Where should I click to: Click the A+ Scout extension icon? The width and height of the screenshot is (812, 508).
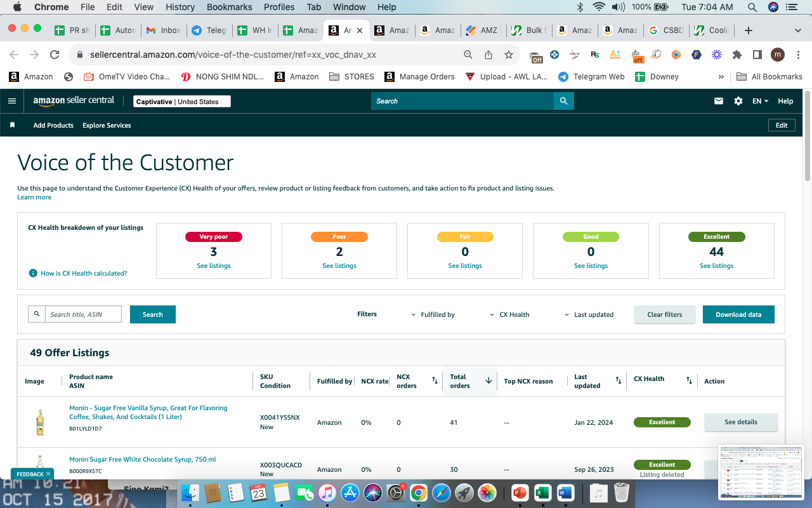[x=615, y=55]
